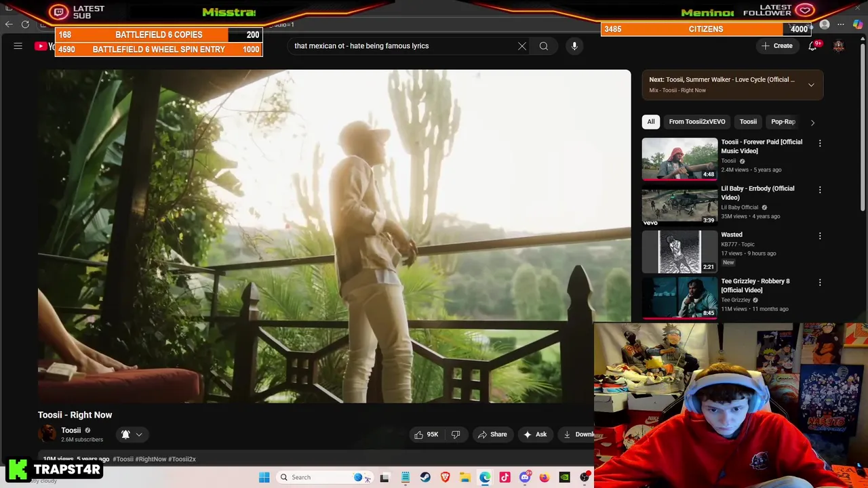Open Notepad from the taskbar
Image resolution: width=868 pixels, height=488 pixels.
[x=406, y=477]
